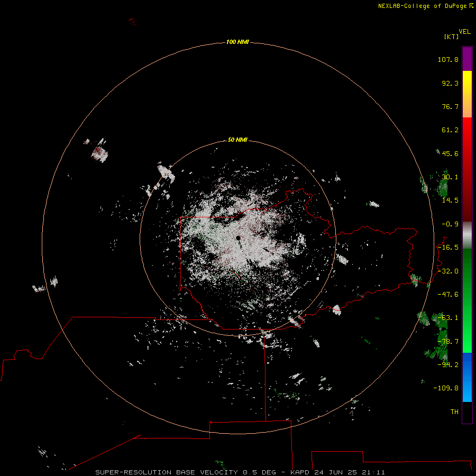Click the VEL legend heading
476x476 pixels.
(x=464, y=32)
